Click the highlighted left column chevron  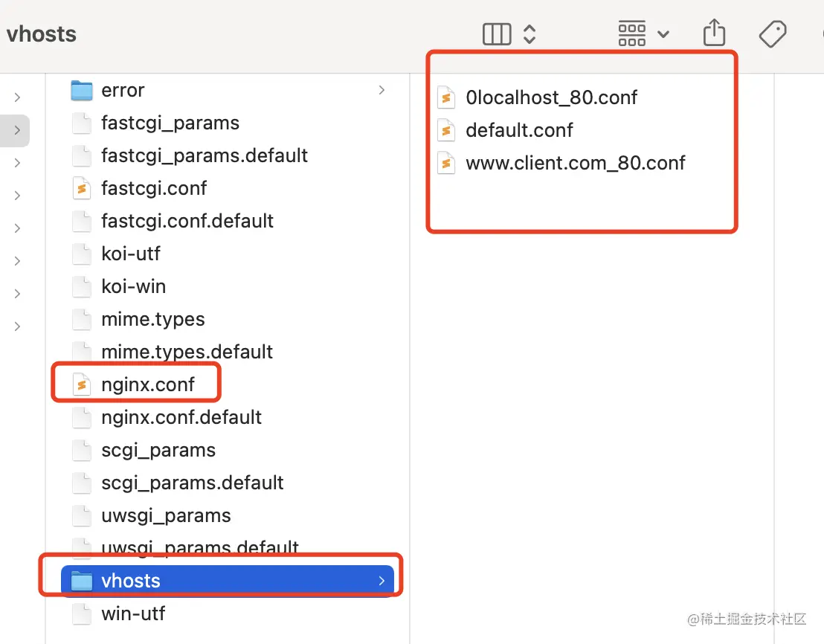17,130
